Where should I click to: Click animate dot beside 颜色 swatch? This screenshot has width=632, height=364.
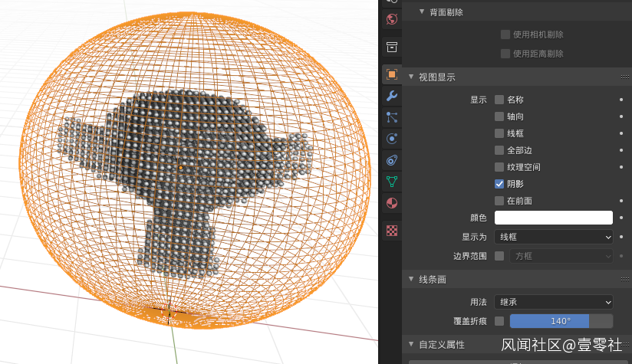click(621, 218)
